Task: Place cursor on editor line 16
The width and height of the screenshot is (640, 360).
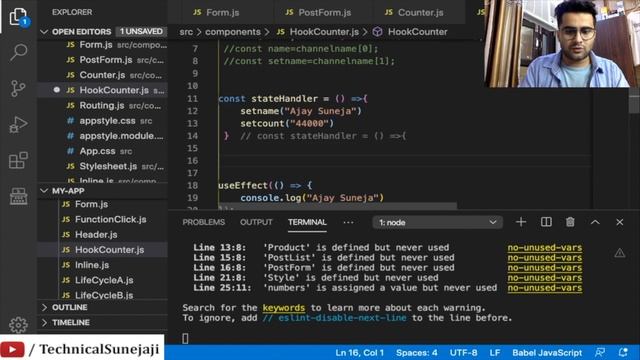Action: point(404,160)
